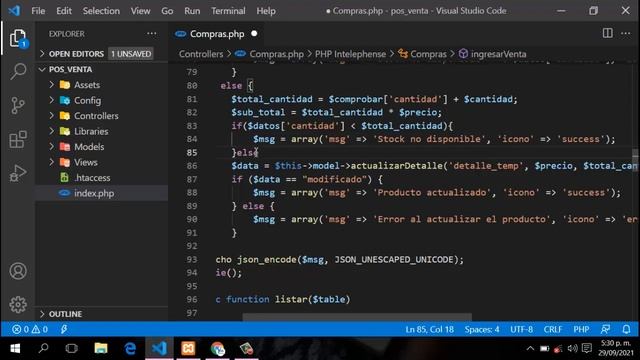Viewport: 640px width, 360px height.
Task: Click Controllers in the breadcrumb
Action: coord(201,54)
